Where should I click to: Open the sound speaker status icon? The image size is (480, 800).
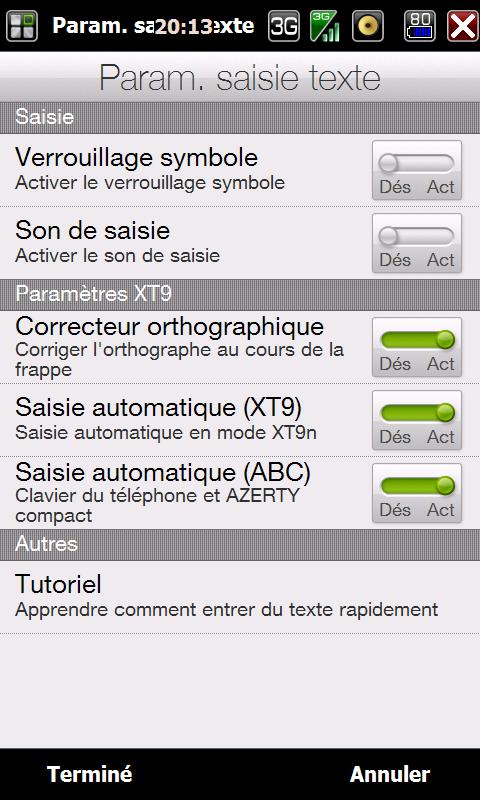(368, 26)
